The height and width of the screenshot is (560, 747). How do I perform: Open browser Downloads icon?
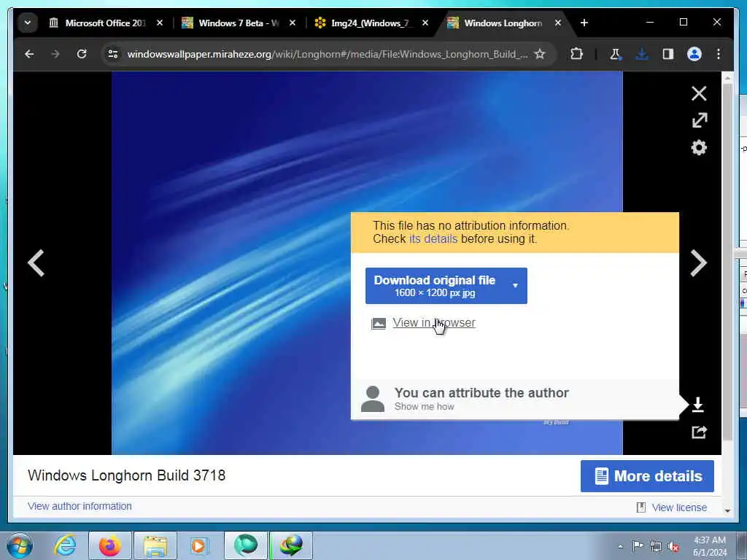[x=642, y=54]
